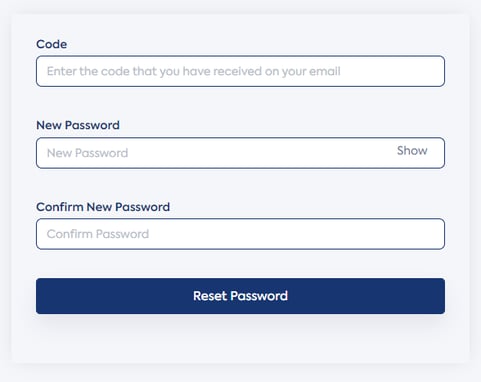Click the Confirm New Password label
Image resolution: width=481 pixels, height=382 pixels.
103,207
